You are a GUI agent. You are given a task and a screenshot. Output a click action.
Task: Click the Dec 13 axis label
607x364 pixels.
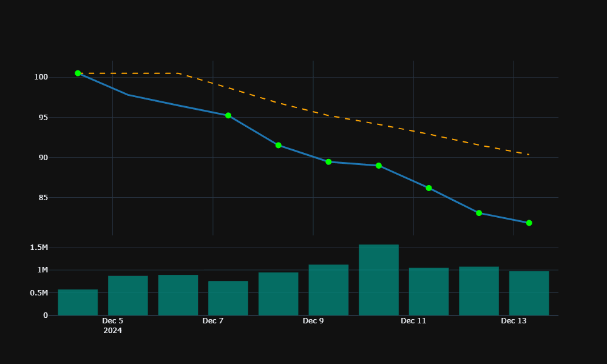pos(513,321)
